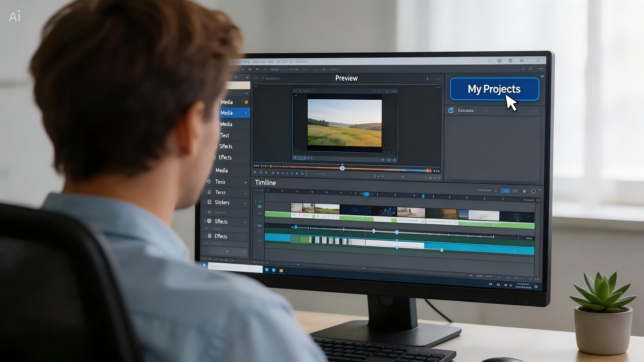Toggle the blue highlighted timeline mode button
Image resolution: width=644 pixels, height=362 pixels.
pyautogui.click(x=505, y=191)
